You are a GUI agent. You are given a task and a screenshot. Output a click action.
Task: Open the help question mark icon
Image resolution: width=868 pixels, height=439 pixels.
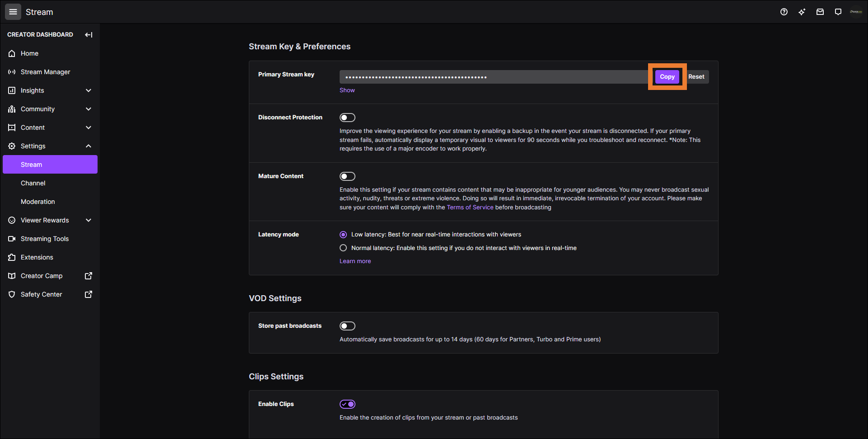(784, 12)
